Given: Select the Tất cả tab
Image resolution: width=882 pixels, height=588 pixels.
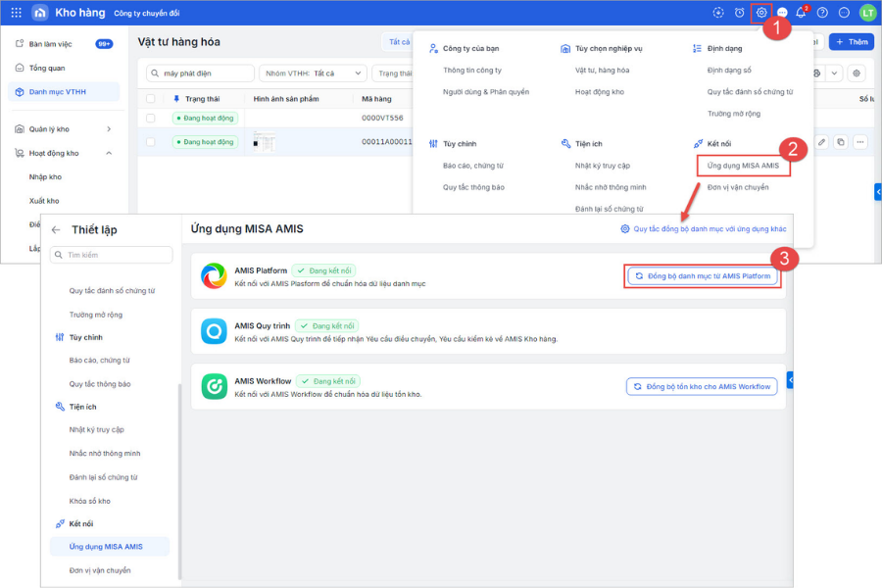Looking at the screenshot, I should pyautogui.click(x=398, y=41).
